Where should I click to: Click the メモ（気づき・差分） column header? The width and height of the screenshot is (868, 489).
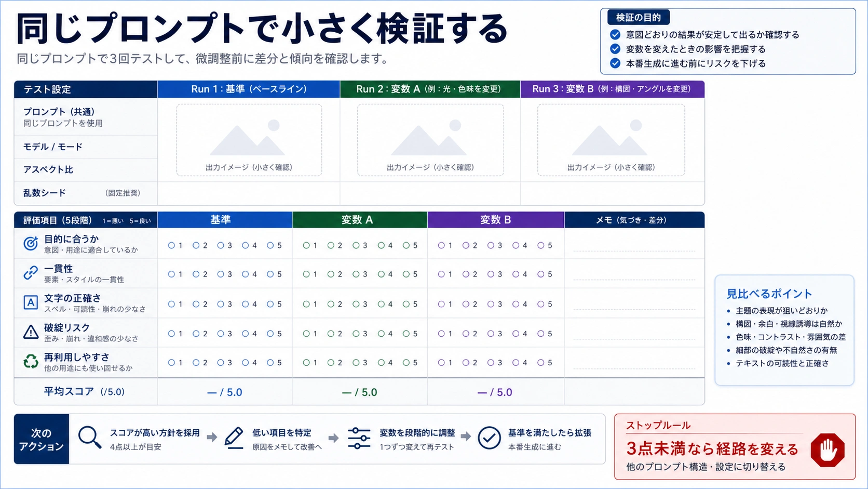(634, 220)
